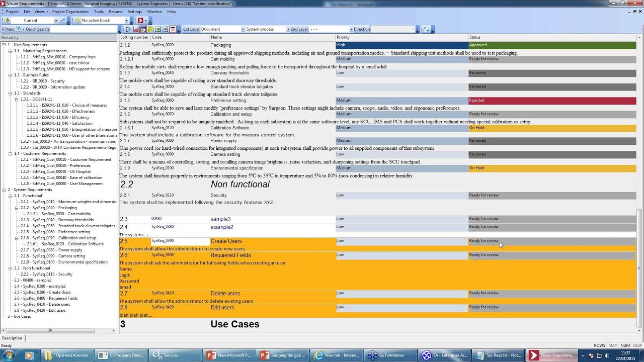Open the 1st Level Document dropdown
This screenshot has height=362, width=644.
tap(243, 29)
